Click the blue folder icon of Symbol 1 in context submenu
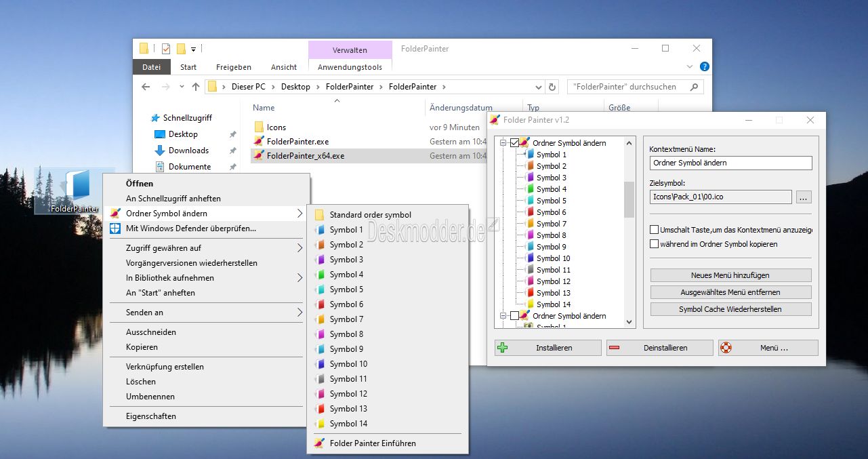 (x=319, y=230)
